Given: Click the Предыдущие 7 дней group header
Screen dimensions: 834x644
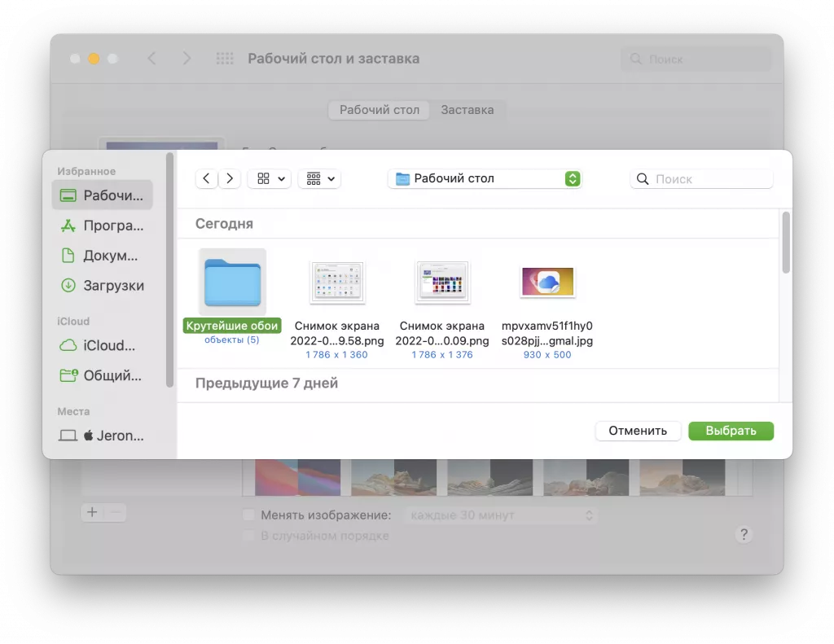Looking at the screenshot, I should pos(266,383).
